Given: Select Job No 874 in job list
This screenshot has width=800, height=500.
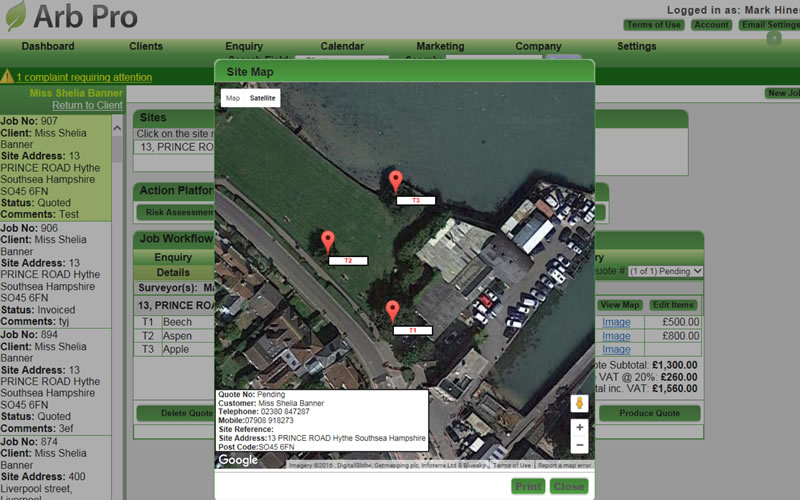Looking at the screenshot, I should click(56, 468).
